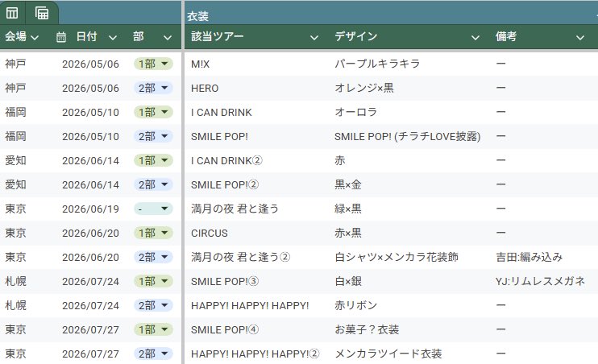Select the cell '白×銀'

pos(348,281)
